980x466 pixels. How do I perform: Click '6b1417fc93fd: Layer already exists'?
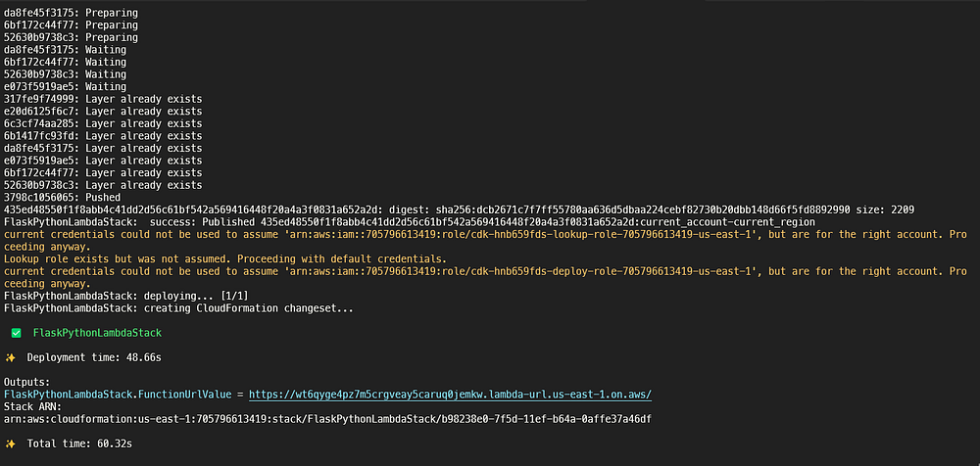103,135
